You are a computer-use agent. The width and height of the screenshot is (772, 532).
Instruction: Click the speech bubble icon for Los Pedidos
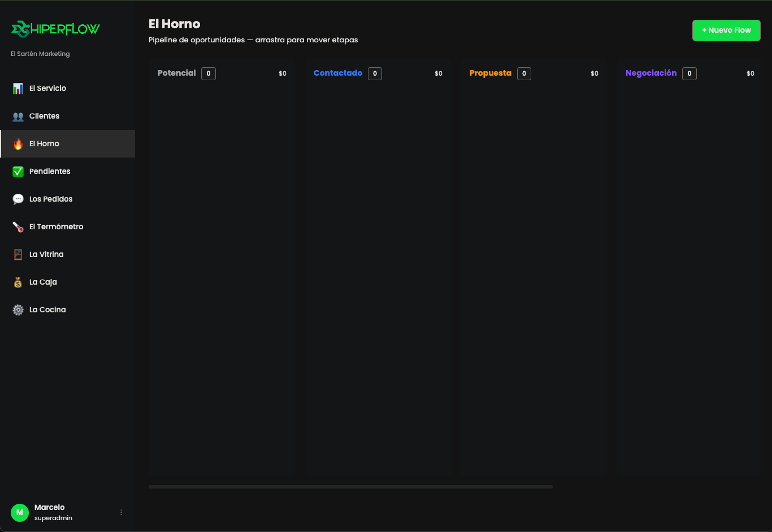click(18, 199)
